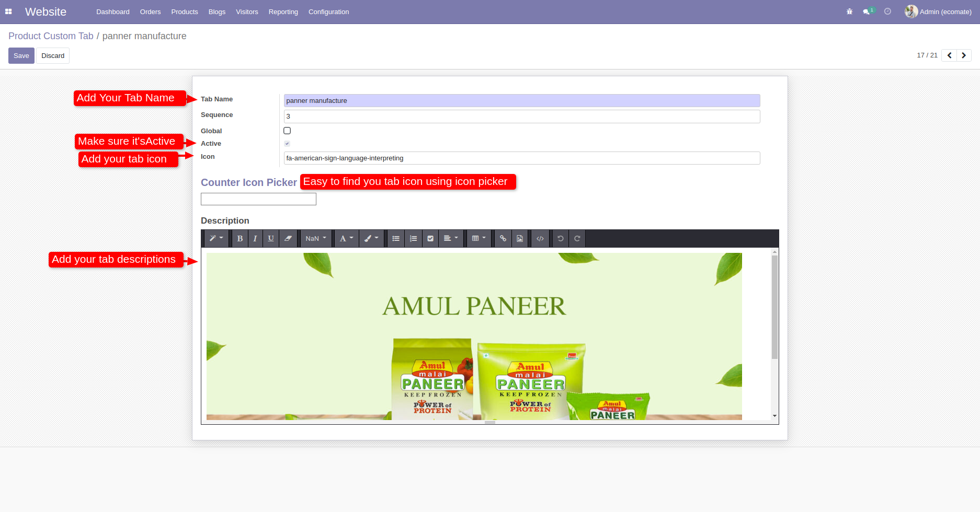980x512 pixels.
Task: Open the table insert dropdown
Action: point(479,239)
